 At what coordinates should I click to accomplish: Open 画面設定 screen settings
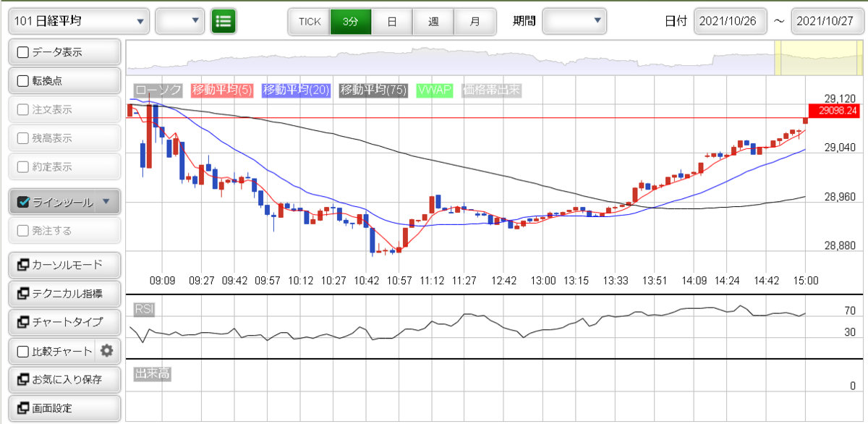pos(64,408)
